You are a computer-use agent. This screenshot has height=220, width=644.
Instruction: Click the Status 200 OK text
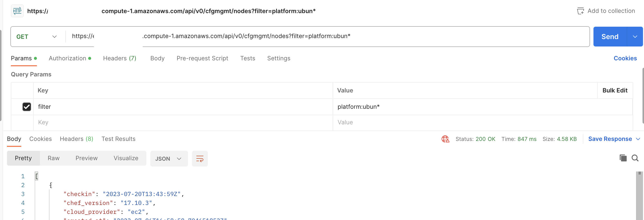click(475, 139)
